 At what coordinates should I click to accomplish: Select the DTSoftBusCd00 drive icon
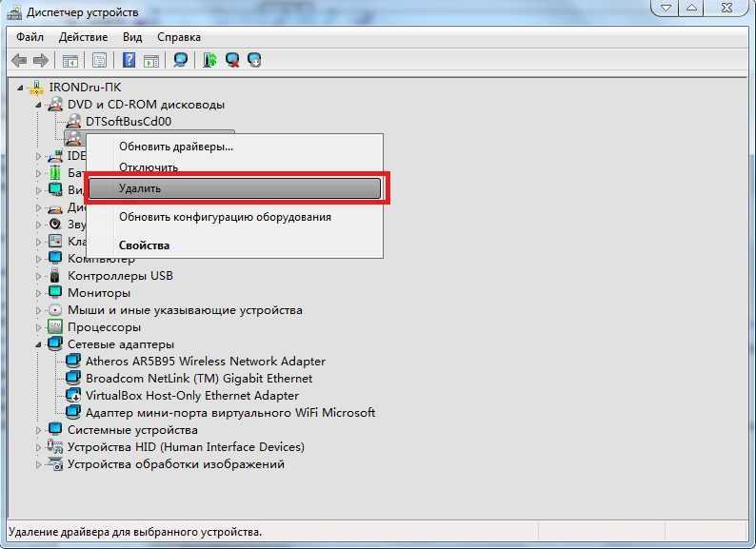pos(73,121)
